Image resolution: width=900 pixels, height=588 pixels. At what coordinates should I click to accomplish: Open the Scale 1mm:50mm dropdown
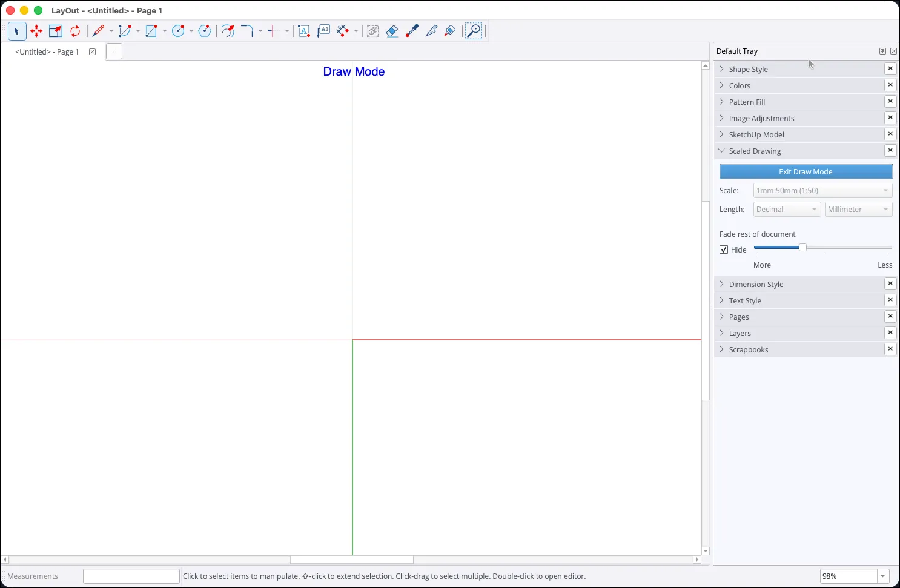(822, 191)
